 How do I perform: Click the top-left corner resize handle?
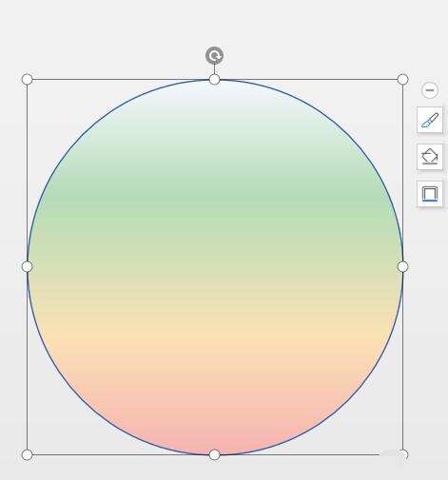(28, 79)
